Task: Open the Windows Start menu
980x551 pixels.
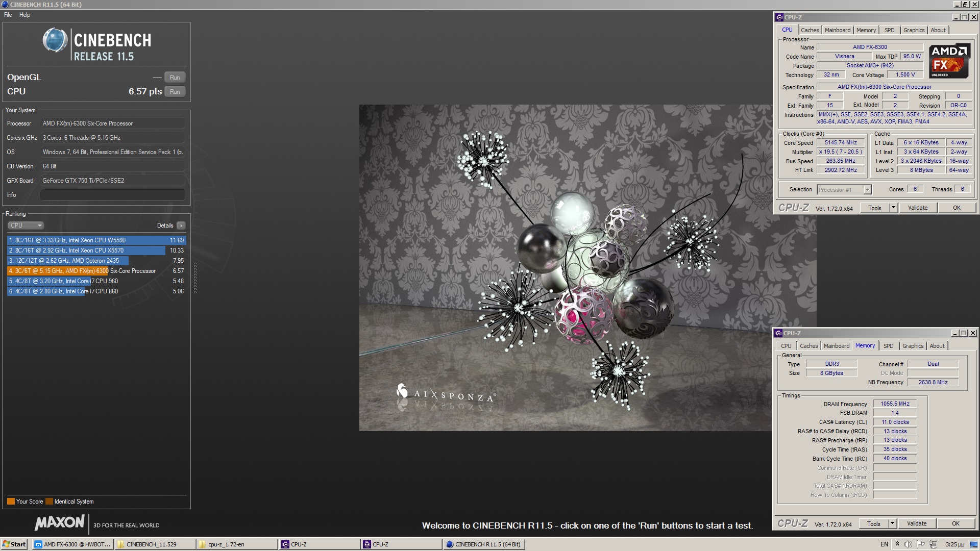Action: (14, 544)
